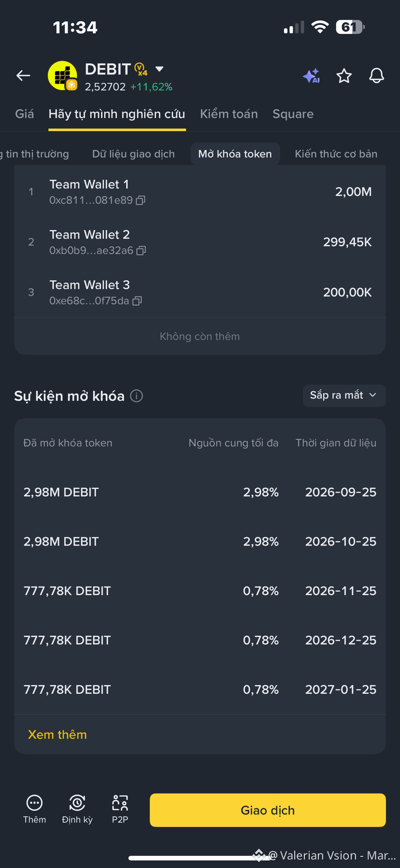The height and width of the screenshot is (868, 400).
Task: Switch to the Square tab
Action: coord(293,114)
